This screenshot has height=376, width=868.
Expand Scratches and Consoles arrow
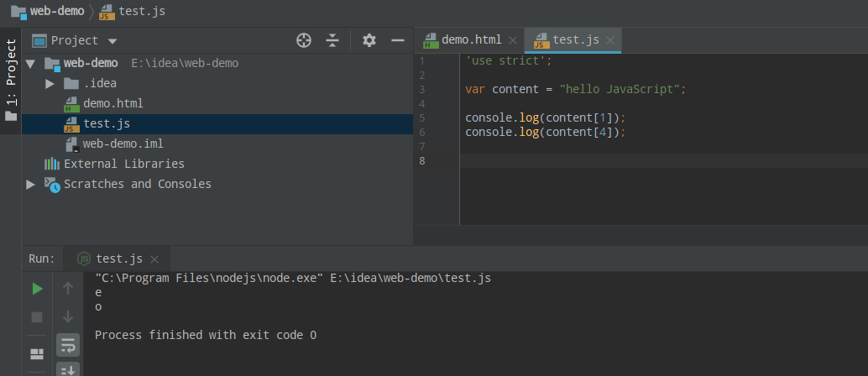(30, 184)
